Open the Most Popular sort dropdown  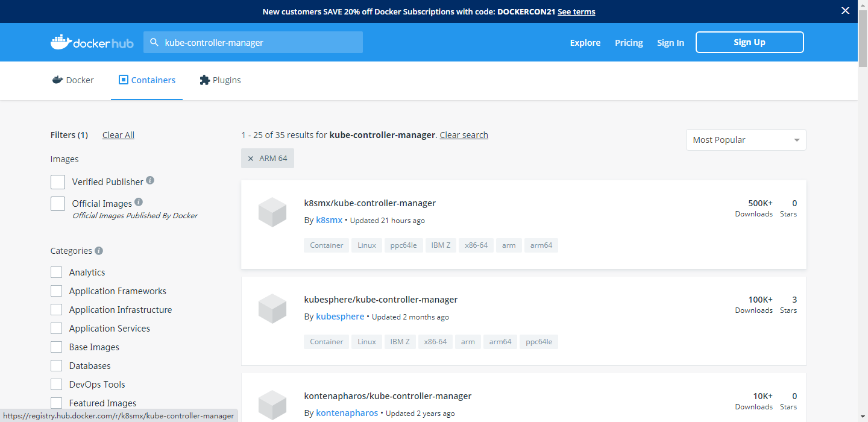746,139
